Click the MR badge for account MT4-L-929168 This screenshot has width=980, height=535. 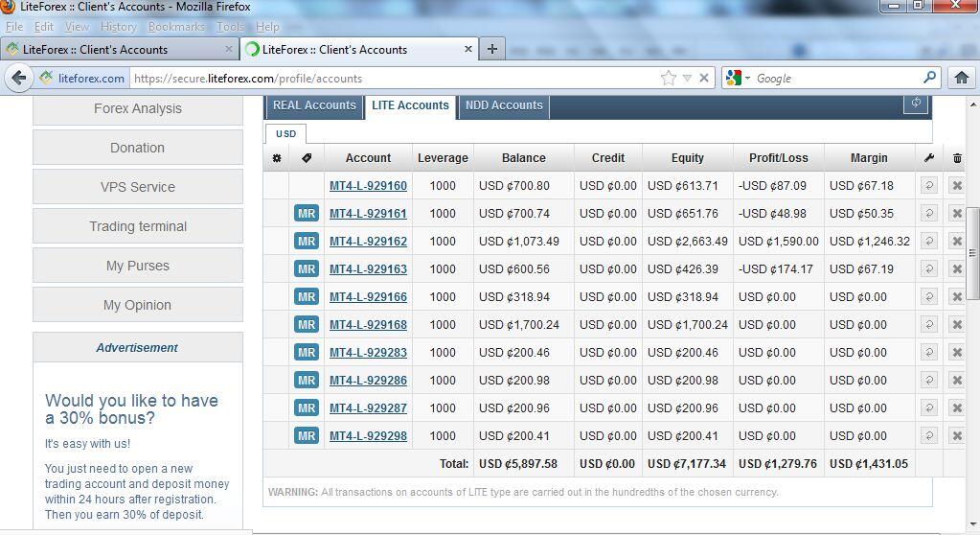[307, 324]
